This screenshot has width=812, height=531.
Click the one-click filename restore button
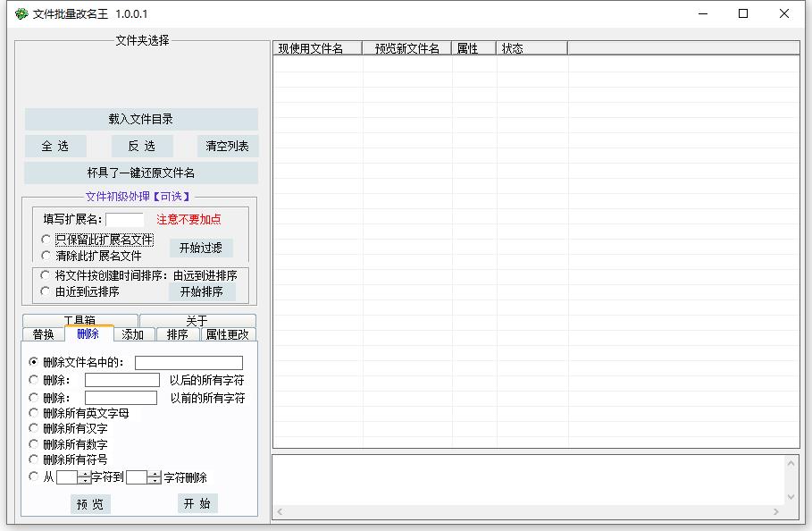point(140,172)
